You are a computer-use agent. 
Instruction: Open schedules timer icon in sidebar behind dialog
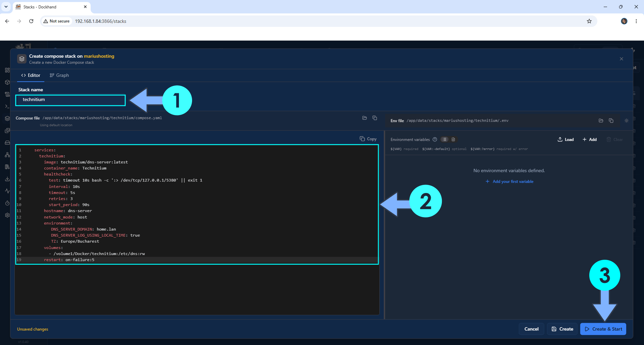click(x=7, y=203)
